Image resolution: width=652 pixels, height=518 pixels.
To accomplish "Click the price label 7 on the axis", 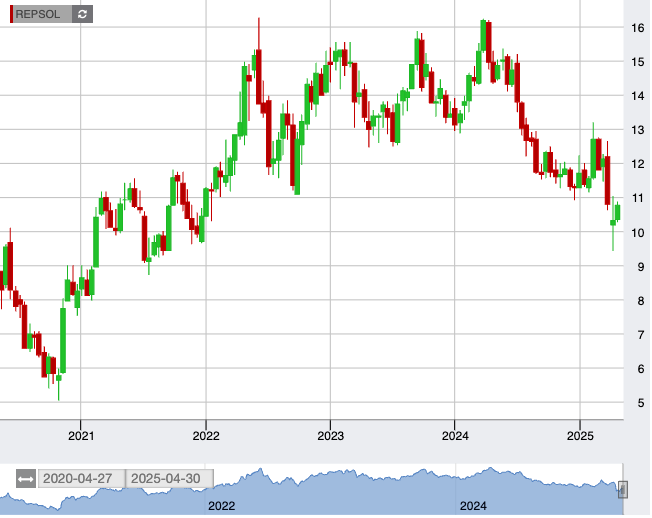I will tap(641, 335).
